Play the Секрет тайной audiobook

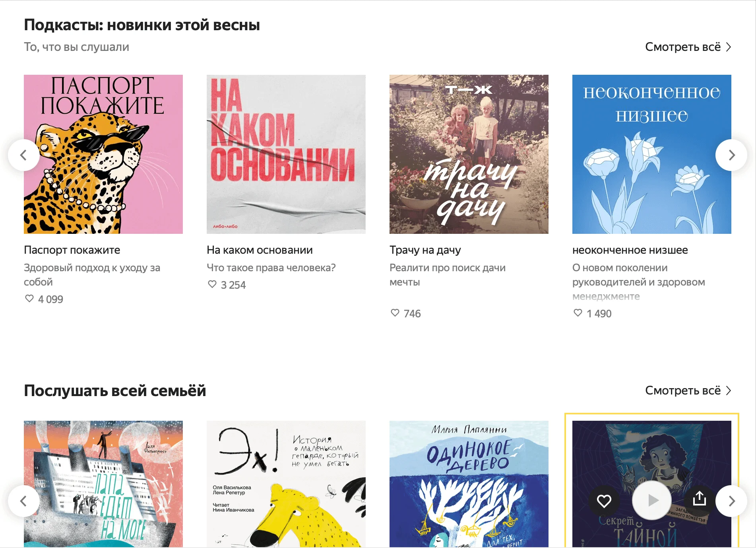click(x=651, y=500)
